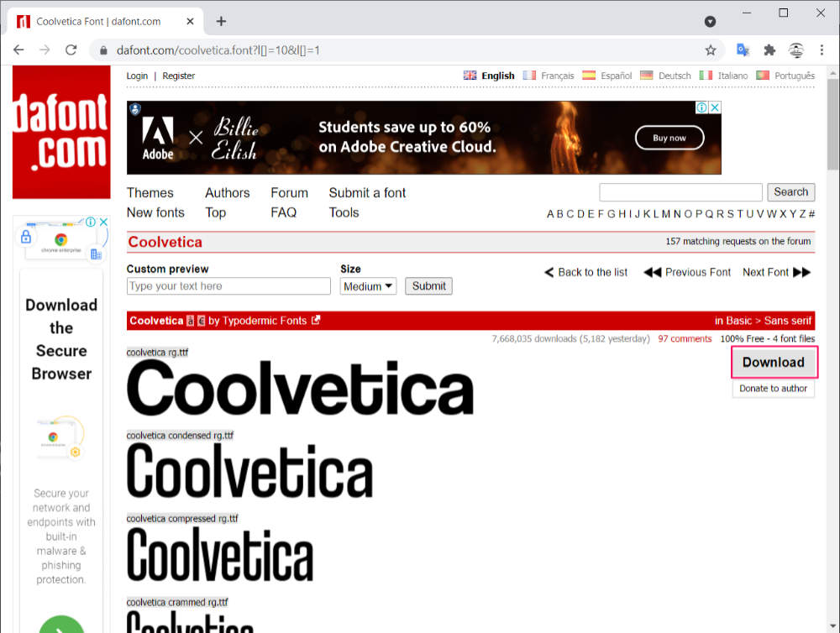This screenshot has height=633, width=840.
Task: Click the letter A in alphabet index
Action: [550, 214]
